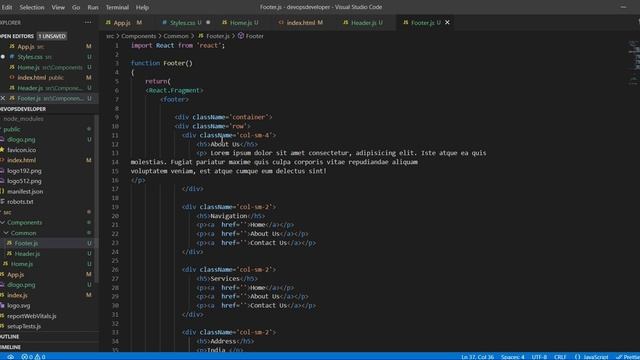640x360 pixels.
Task: Open the Selection menu
Action: (x=32, y=7)
